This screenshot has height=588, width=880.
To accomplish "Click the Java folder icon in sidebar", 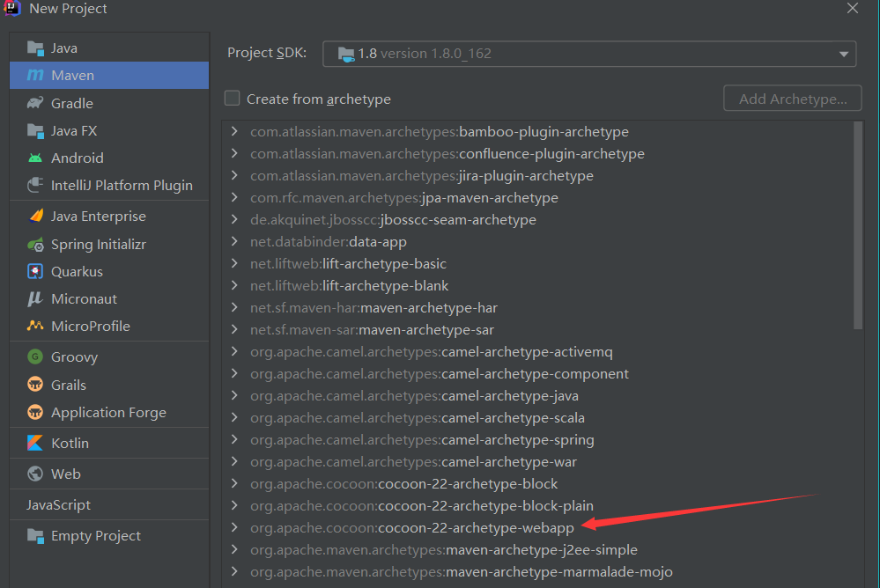I will [35, 48].
